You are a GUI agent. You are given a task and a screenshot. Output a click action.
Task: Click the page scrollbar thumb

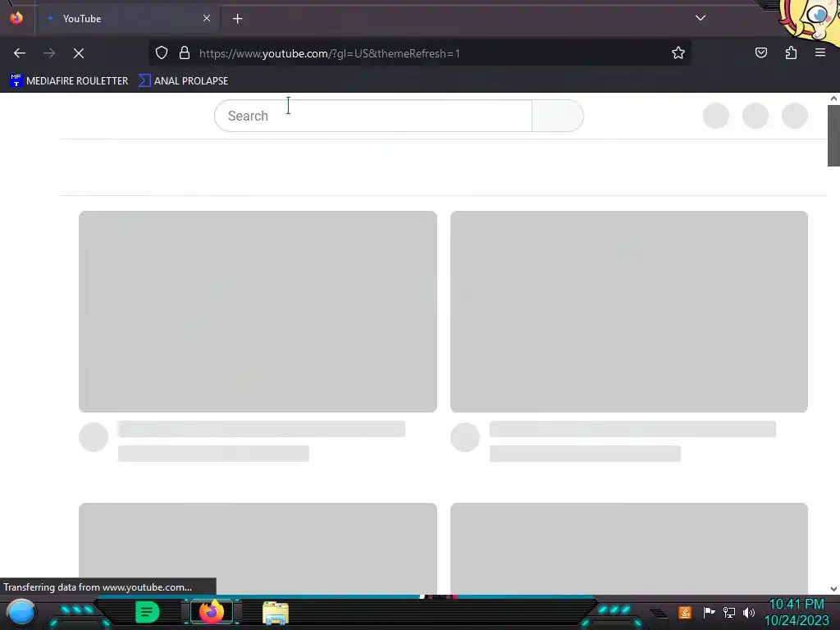coord(833,135)
